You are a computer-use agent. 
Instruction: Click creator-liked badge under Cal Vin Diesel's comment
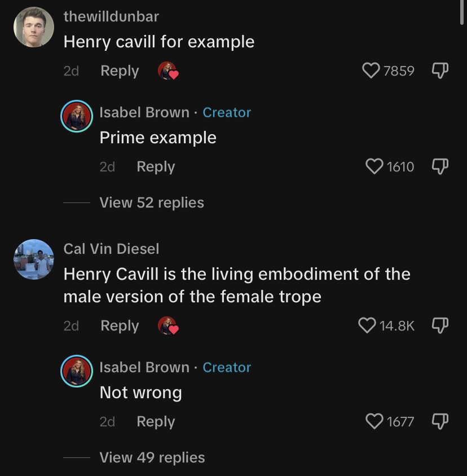[168, 325]
